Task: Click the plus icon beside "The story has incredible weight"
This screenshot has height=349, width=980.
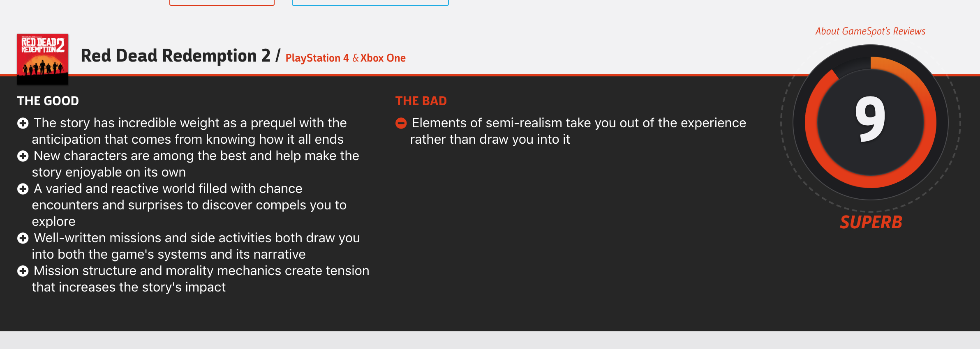Action: click(23, 123)
